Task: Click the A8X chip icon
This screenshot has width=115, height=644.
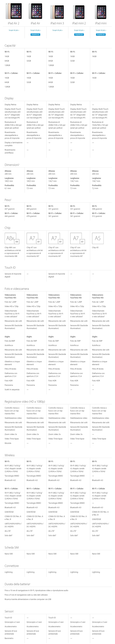Action: (x=12, y=238)
